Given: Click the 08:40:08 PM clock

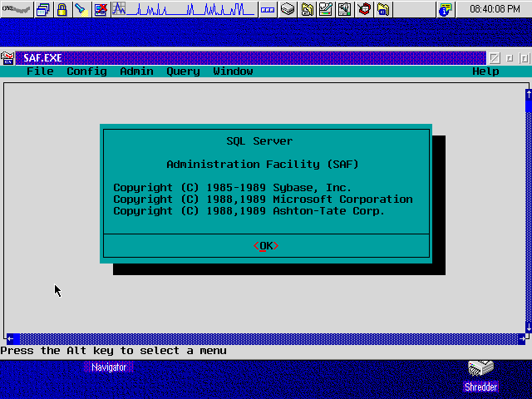Looking at the screenshot, I should pyautogui.click(x=495, y=9).
